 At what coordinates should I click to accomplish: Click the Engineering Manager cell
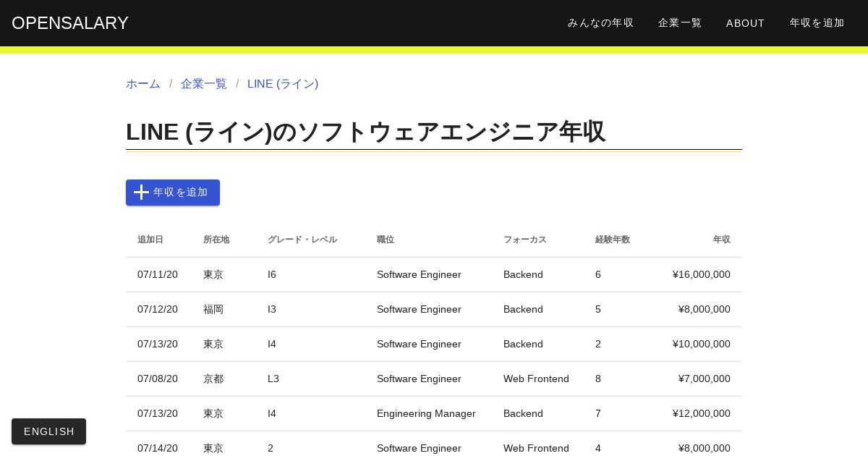426,414
